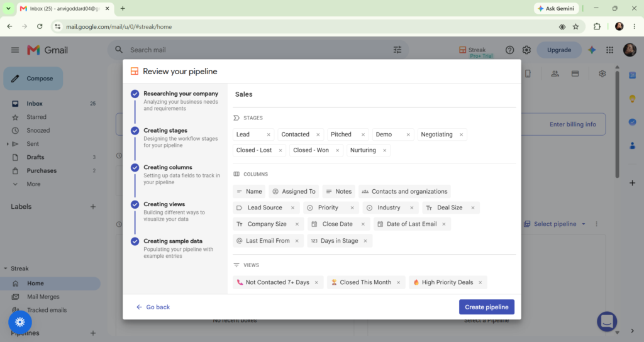Remove the Last Email From column
This screenshot has height=342, width=644.
pyautogui.click(x=297, y=241)
